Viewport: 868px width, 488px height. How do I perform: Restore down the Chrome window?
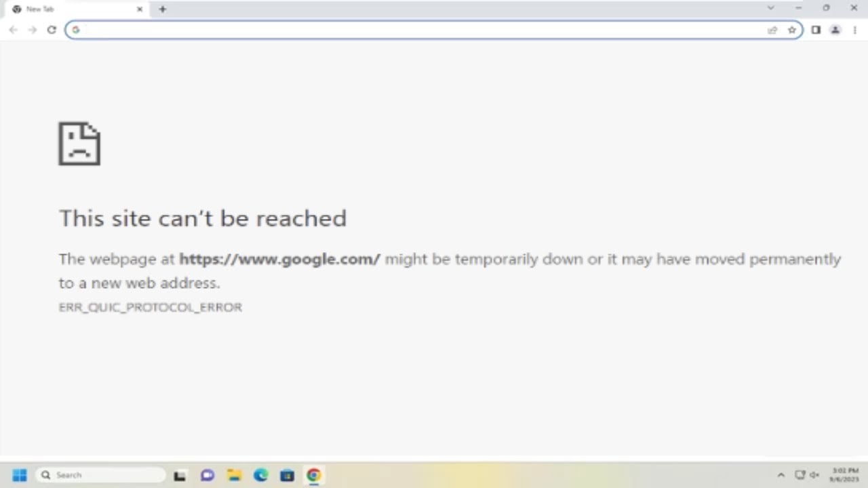tap(826, 8)
